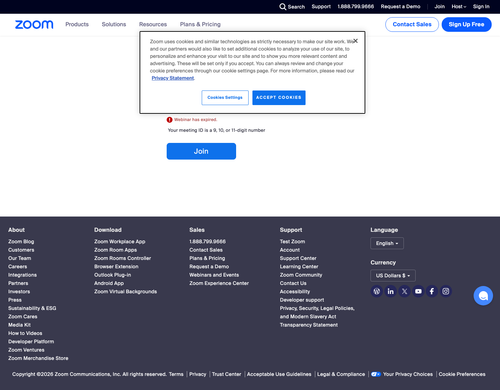Open Android App link
This screenshot has height=390, width=500.
[109, 283]
